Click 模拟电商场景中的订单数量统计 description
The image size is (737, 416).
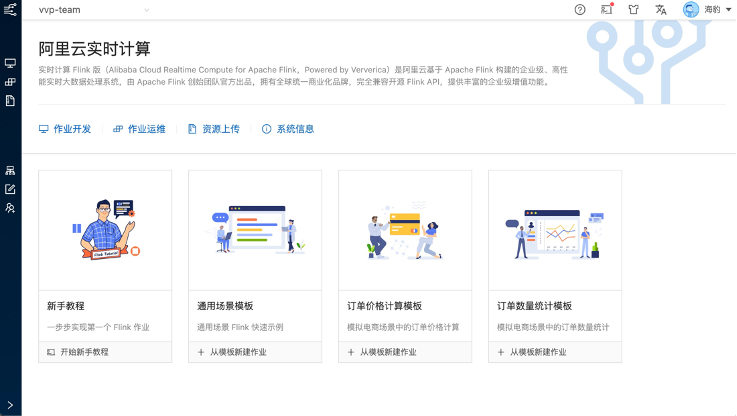coord(553,327)
